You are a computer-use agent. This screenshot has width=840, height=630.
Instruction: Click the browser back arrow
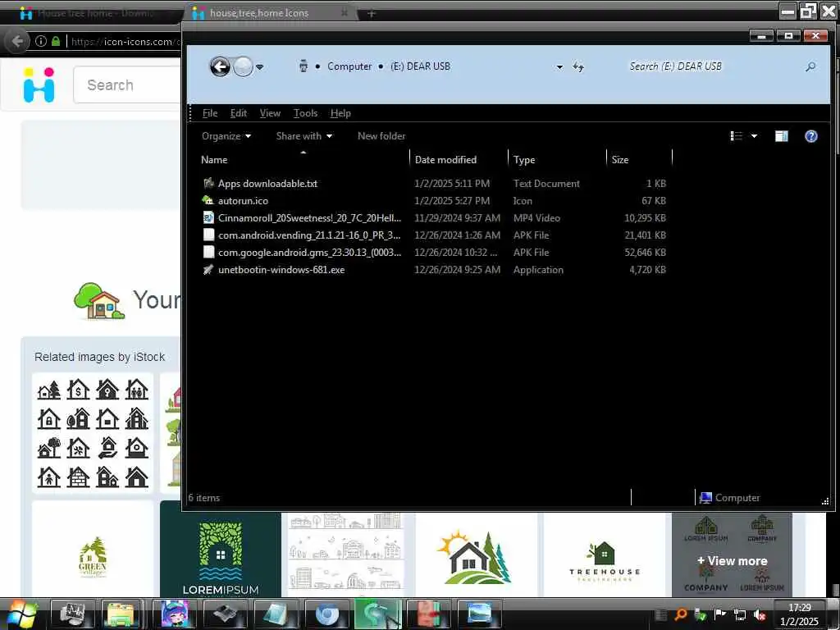pos(16,41)
